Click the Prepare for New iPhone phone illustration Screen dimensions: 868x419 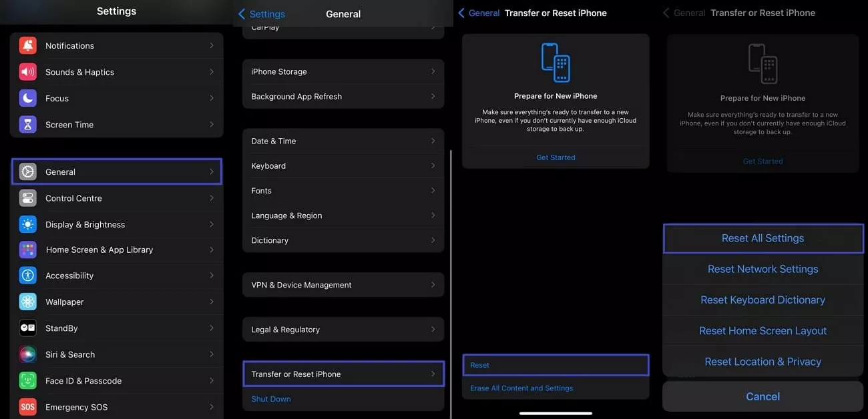pyautogui.click(x=555, y=63)
